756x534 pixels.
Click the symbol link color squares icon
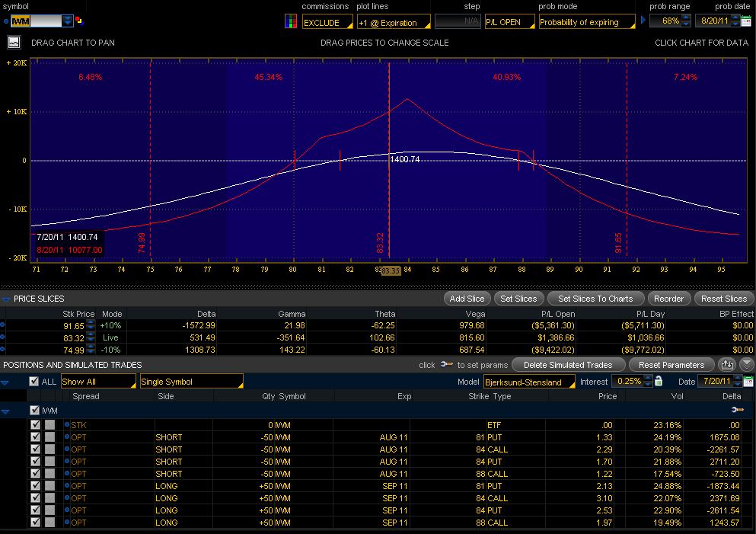point(79,21)
